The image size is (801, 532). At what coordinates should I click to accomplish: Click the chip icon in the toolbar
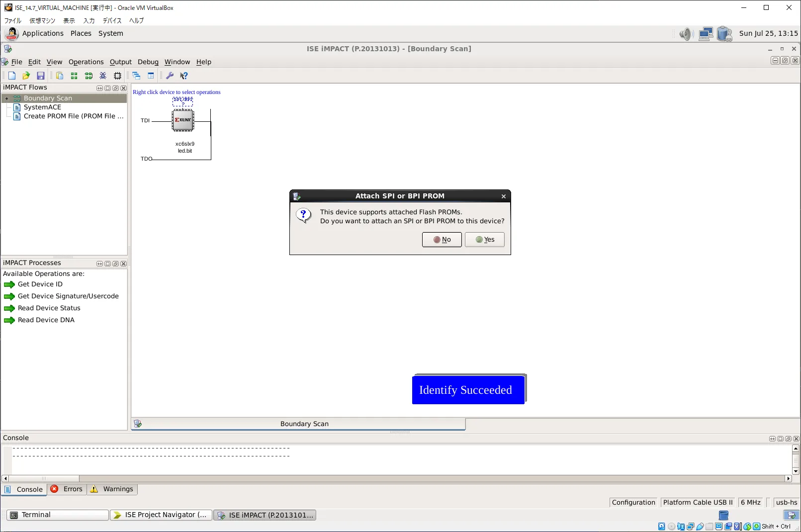pos(117,76)
